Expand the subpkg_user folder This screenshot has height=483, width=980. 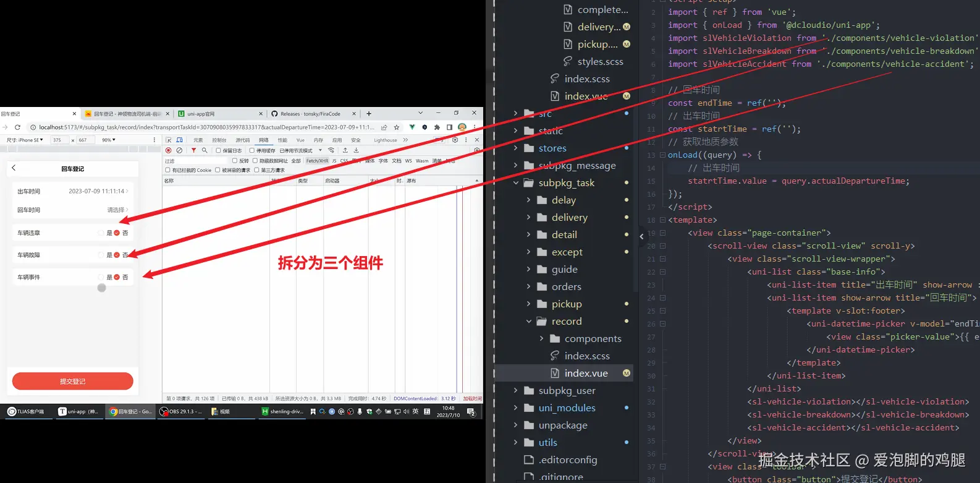point(515,390)
